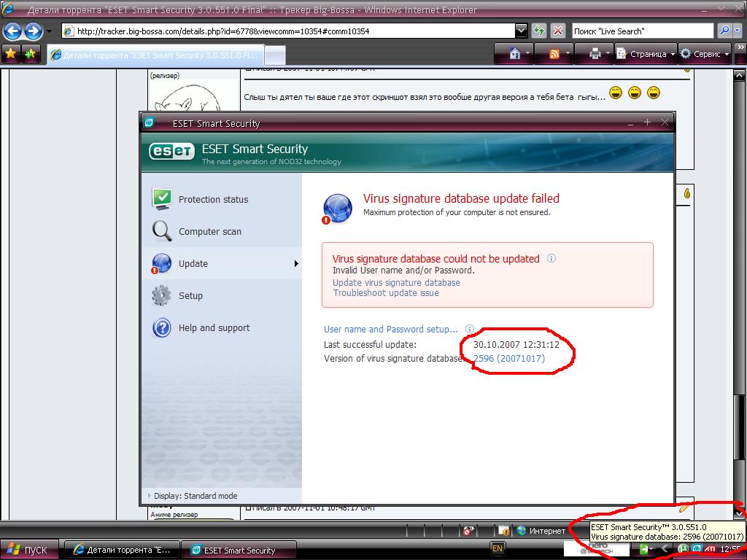Expand Display: Standard mode switcher
This screenshot has width=747, height=560.
point(193,496)
